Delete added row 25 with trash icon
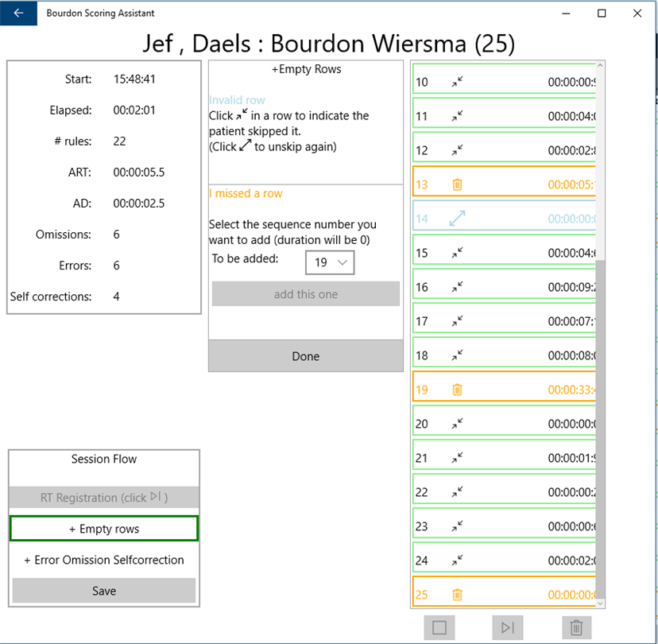Screen dimensions: 658x644 458,595
